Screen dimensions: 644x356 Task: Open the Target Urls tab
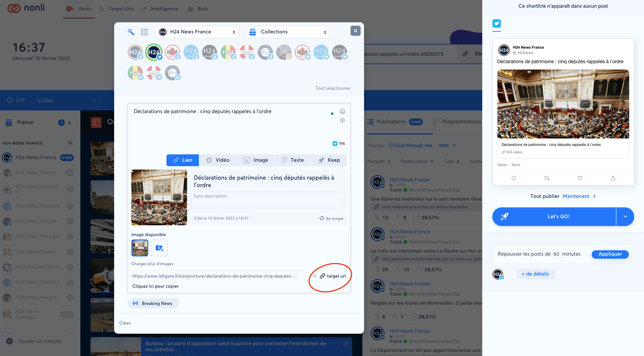[x=116, y=9]
